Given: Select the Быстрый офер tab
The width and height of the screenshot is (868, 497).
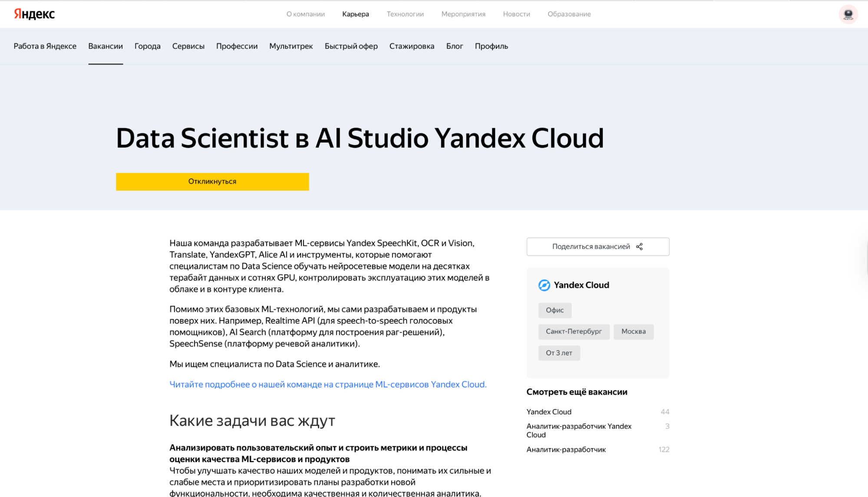Looking at the screenshot, I should 351,46.
